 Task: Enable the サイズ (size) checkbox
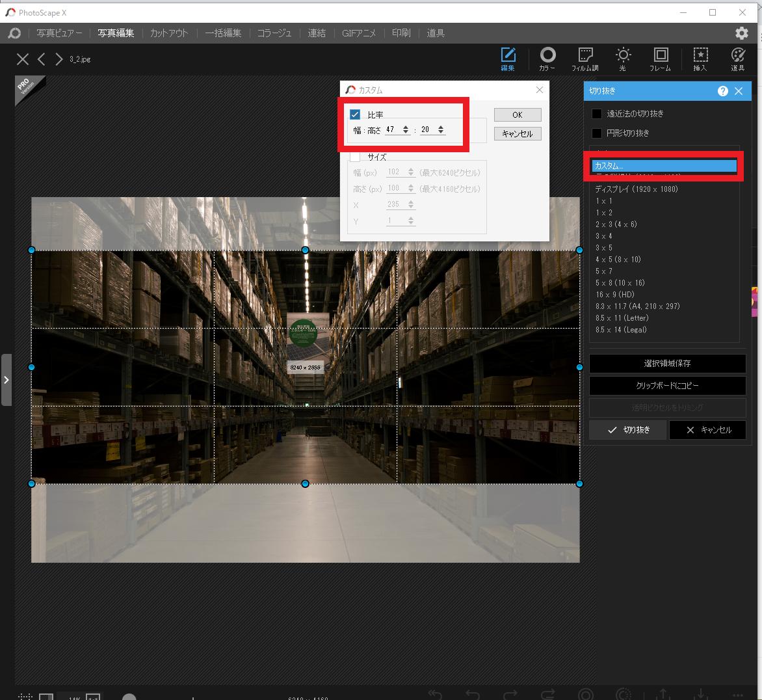(355, 157)
